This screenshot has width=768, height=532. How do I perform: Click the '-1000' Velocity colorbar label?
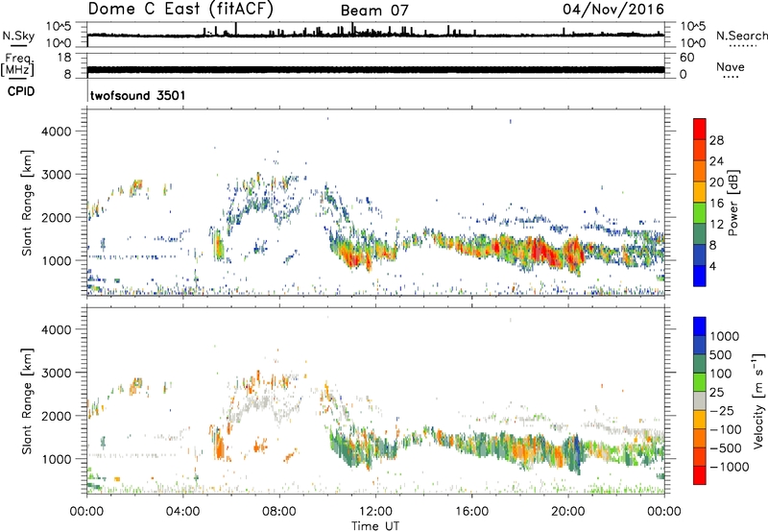pos(729,467)
